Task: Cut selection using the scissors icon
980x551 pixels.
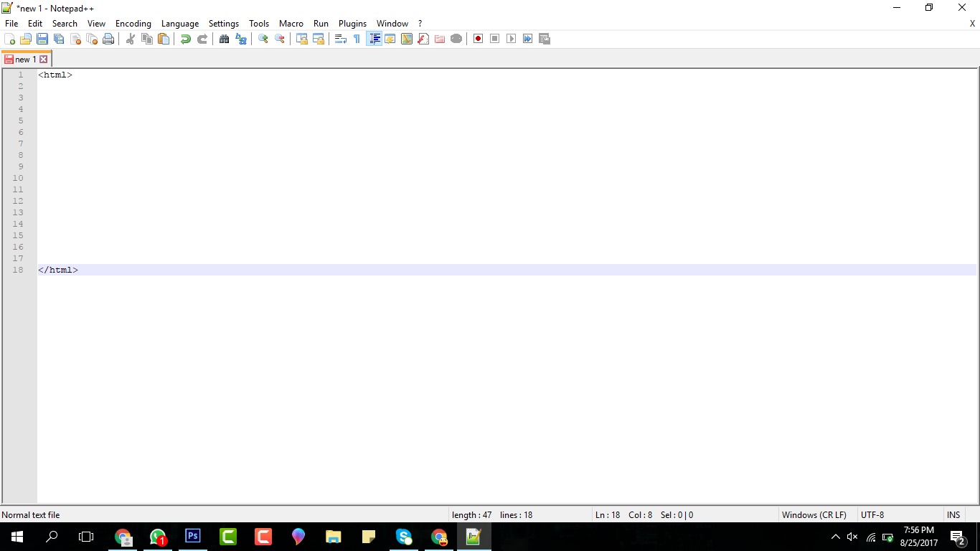Action: 131,39
